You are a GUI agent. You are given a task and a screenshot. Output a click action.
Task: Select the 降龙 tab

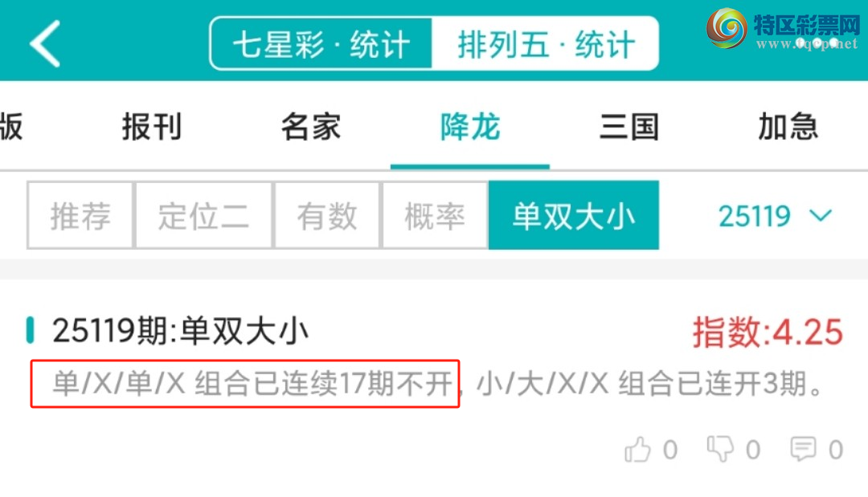(x=470, y=127)
